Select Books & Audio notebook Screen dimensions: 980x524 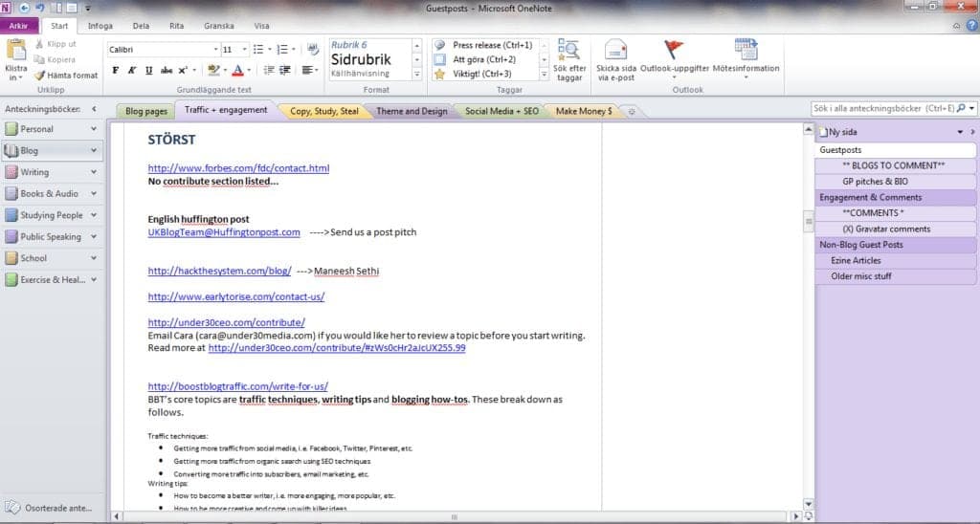(x=50, y=193)
